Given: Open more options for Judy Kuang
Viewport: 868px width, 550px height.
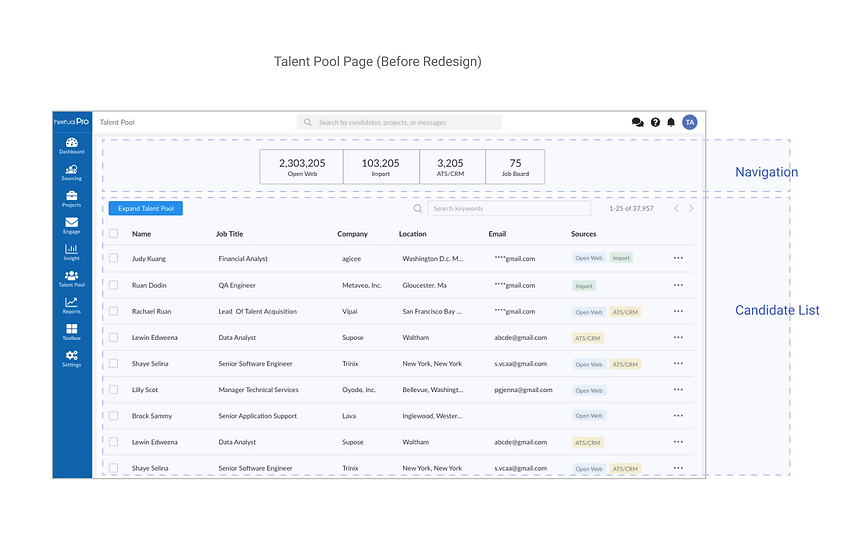Looking at the screenshot, I should tap(678, 258).
